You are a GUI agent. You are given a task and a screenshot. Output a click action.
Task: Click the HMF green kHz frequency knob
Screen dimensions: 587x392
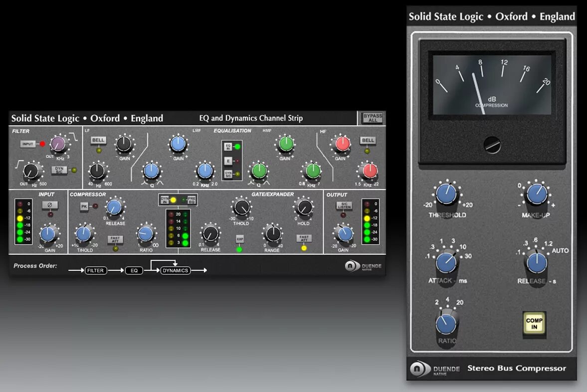pos(313,171)
